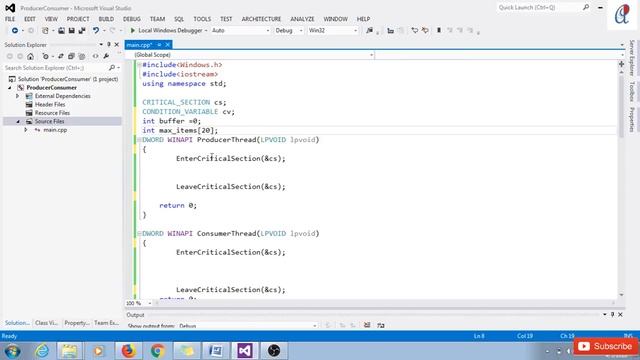Switch to the Class View bottom tab
The image size is (640, 360).
(47, 323)
